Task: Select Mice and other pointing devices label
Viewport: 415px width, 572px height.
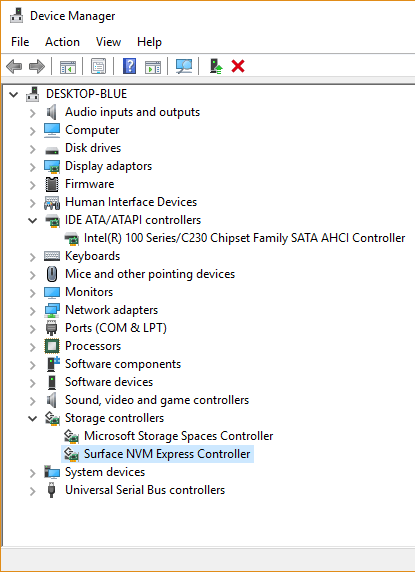Action: [150, 274]
